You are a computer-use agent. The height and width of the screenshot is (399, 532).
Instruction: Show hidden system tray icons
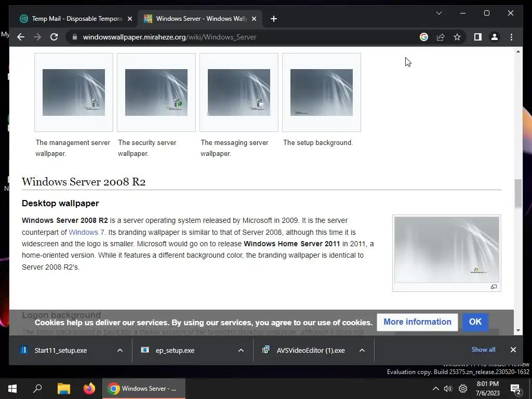click(x=436, y=389)
